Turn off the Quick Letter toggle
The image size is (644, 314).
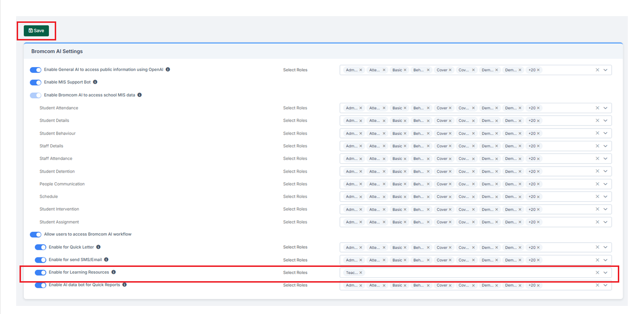coord(40,247)
